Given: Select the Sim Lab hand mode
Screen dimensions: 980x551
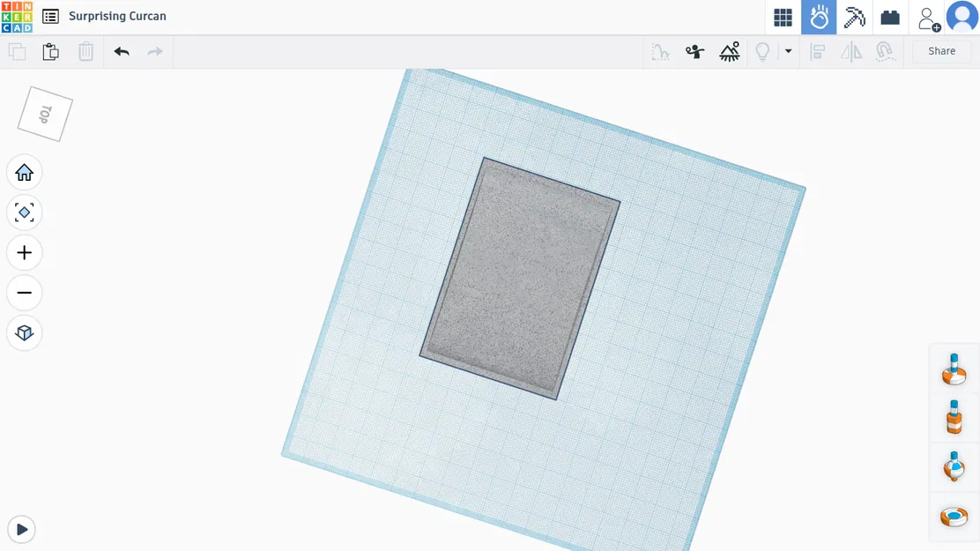Looking at the screenshot, I should [x=819, y=18].
